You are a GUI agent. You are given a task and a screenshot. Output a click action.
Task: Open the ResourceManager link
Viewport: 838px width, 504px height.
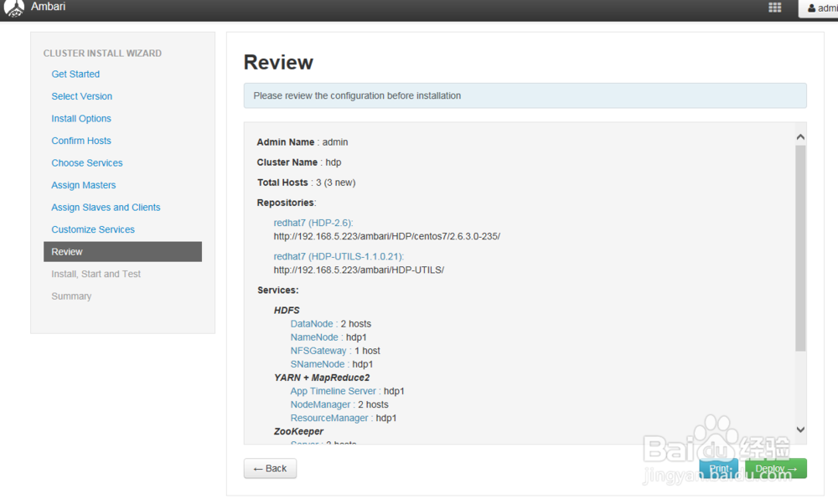(326, 417)
